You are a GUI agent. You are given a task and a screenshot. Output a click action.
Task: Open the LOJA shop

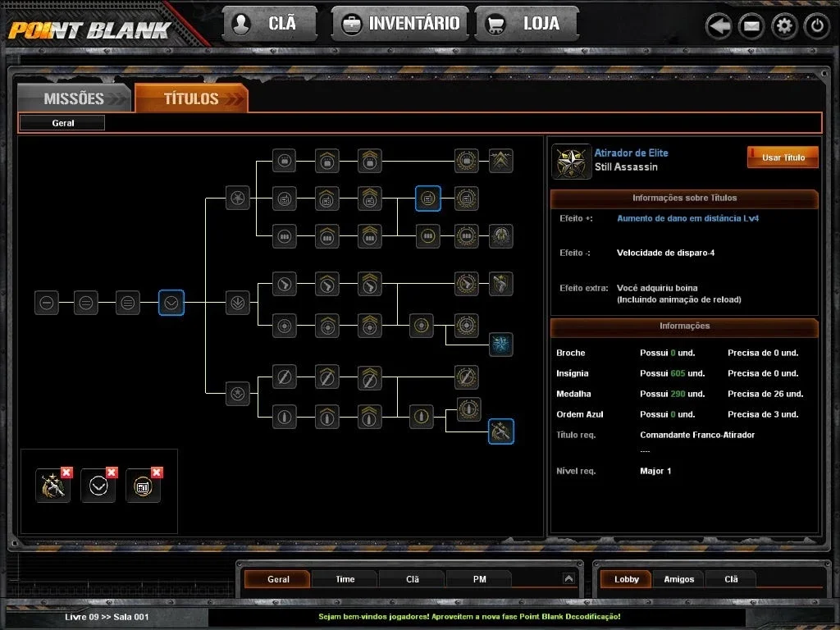pyautogui.click(x=527, y=24)
